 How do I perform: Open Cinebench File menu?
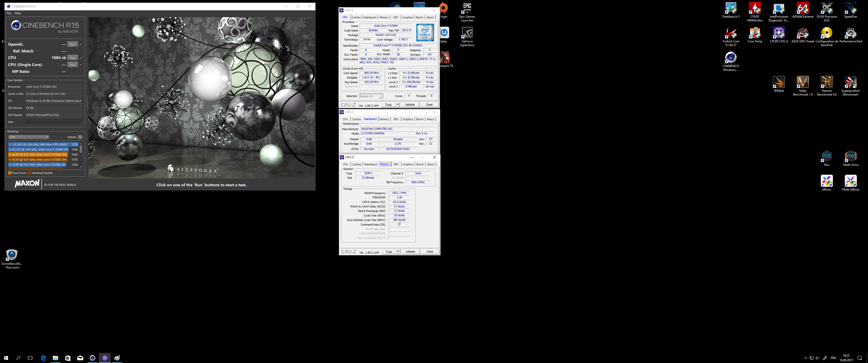click(9, 13)
